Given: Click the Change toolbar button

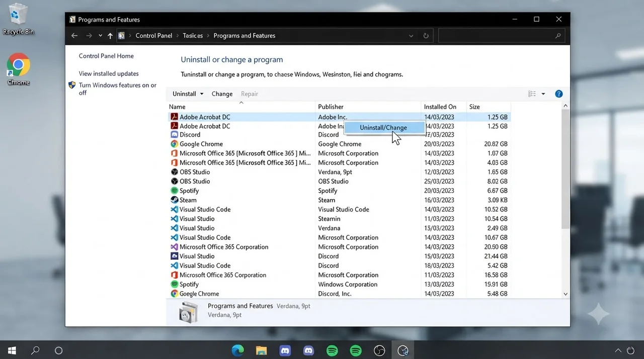Looking at the screenshot, I should pyautogui.click(x=222, y=94).
